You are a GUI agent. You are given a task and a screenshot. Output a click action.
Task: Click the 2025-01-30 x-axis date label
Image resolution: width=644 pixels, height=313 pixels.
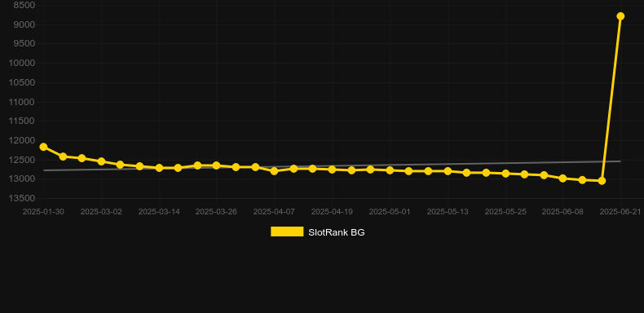tap(43, 212)
